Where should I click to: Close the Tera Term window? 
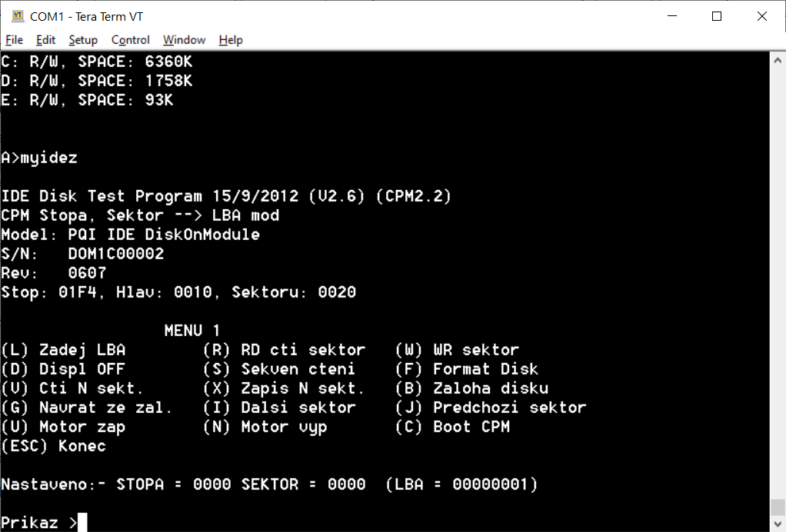[x=761, y=16]
